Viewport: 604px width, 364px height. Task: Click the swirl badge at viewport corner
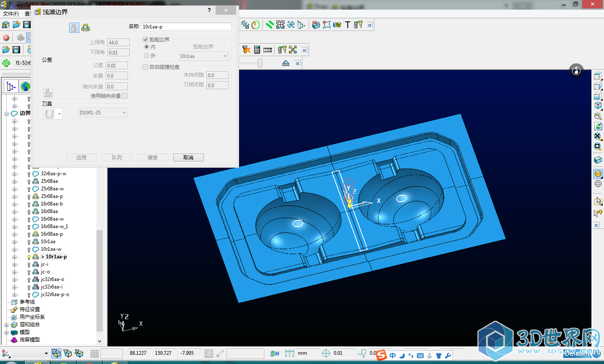[x=576, y=70]
